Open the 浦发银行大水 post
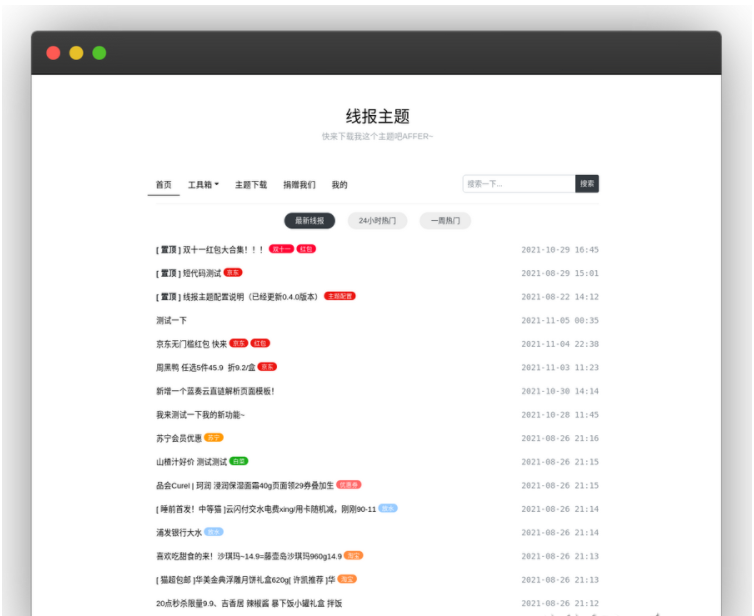Image resolution: width=754 pixels, height=616 pixels. 178,532
